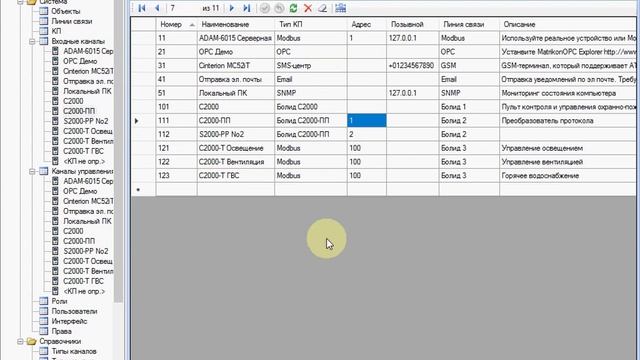
Task: Click 'Email' type cell in row 41
Action: tap(311, 80)
